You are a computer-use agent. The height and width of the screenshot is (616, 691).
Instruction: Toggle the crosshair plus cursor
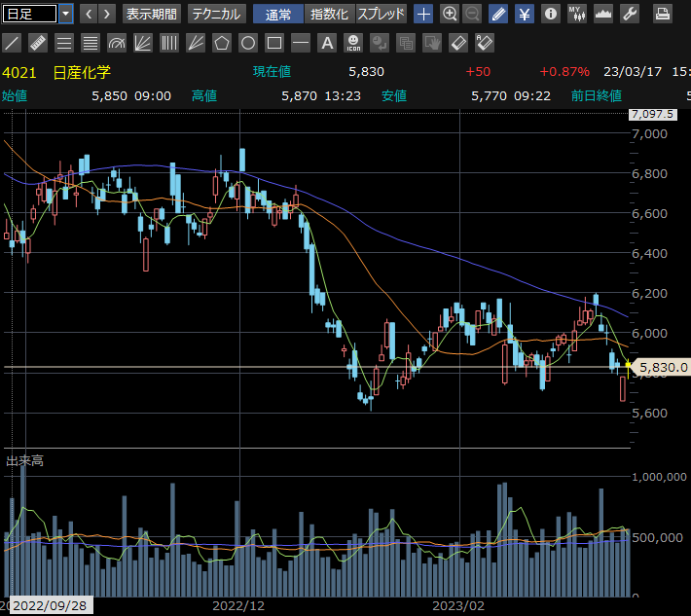pos(423,14)
